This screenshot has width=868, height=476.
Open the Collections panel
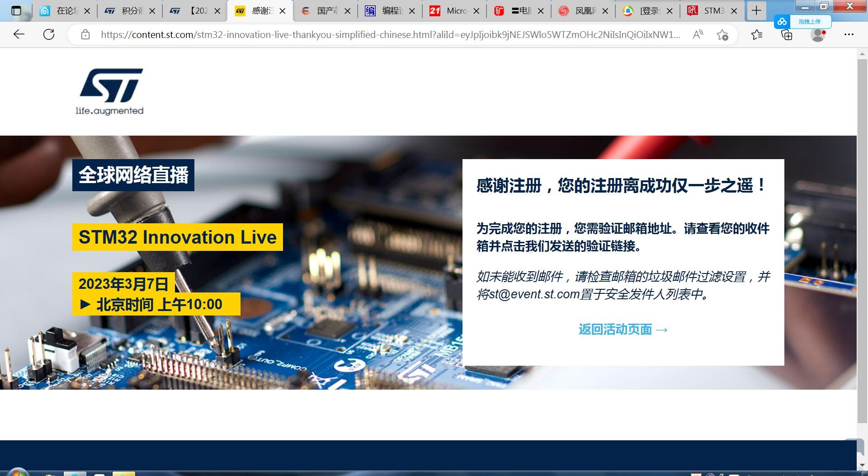click(787, 35)
